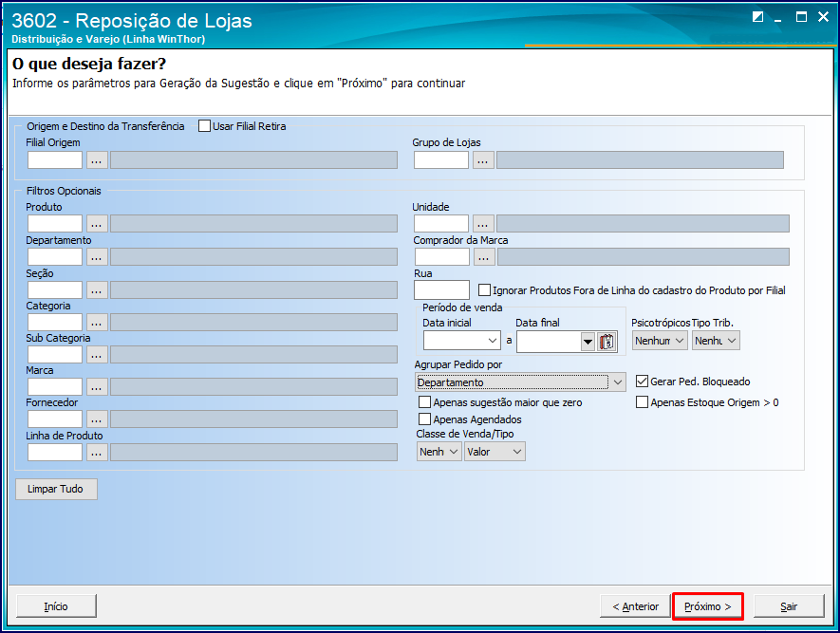The height and width of the screenshot is (633, 840).
Task: Click the period calendar icon beside Data final
Action: tap(607, 342)
